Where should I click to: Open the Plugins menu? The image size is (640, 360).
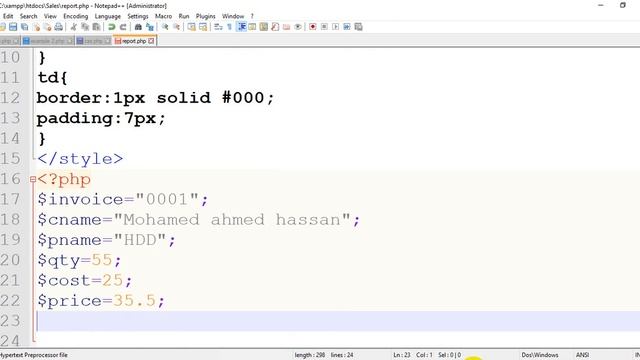coord(206,16)
